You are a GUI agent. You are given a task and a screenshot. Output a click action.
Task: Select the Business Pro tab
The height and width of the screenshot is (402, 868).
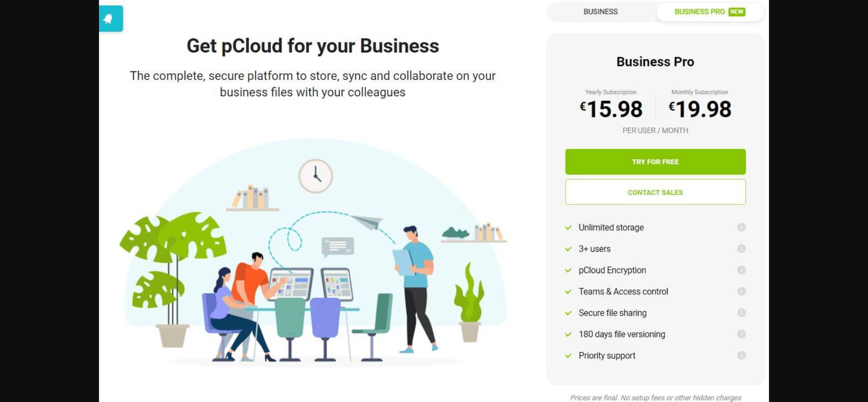[x=699, y=12]
